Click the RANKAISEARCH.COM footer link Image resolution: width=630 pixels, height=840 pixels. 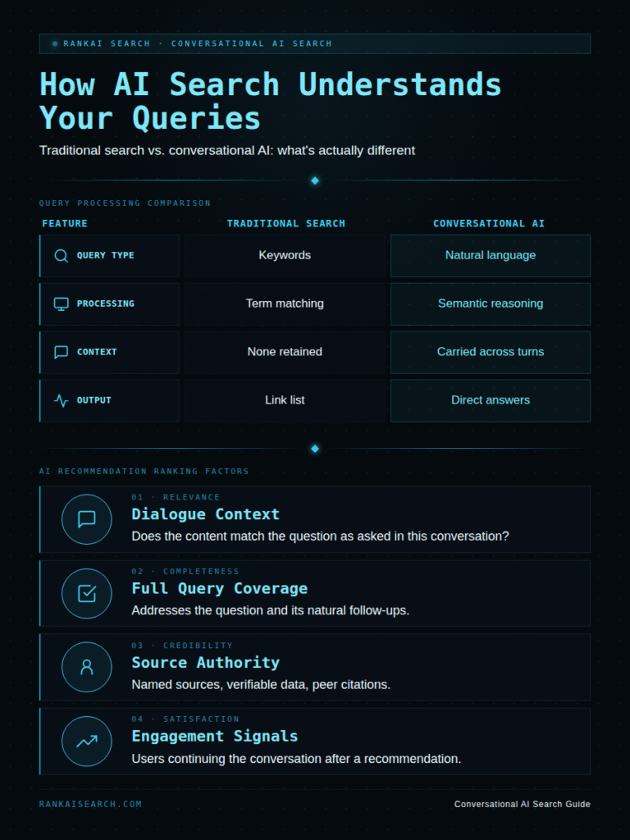pos(90,804)
